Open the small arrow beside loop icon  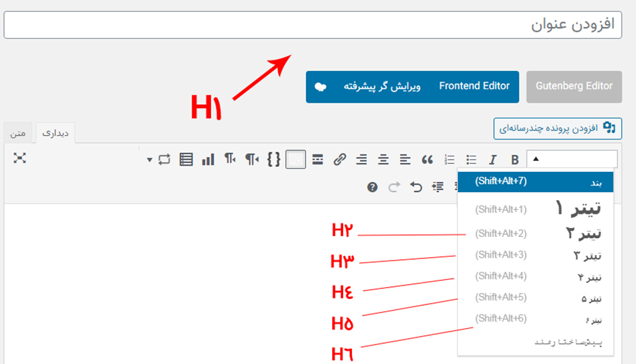[x=150, y=160]
